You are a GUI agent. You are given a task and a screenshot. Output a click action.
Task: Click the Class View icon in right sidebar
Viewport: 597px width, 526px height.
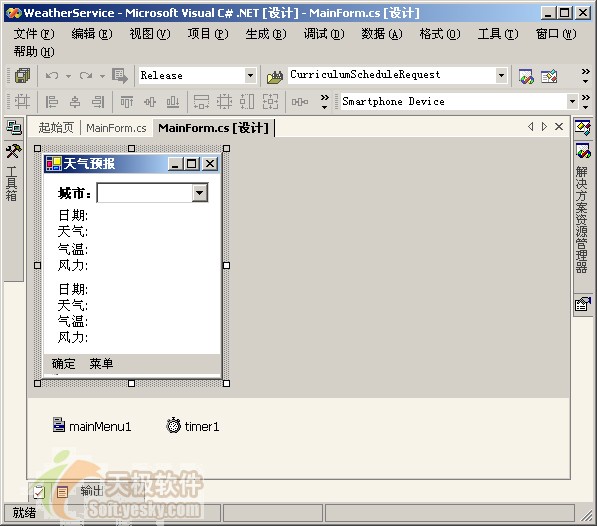pos(583,128)
